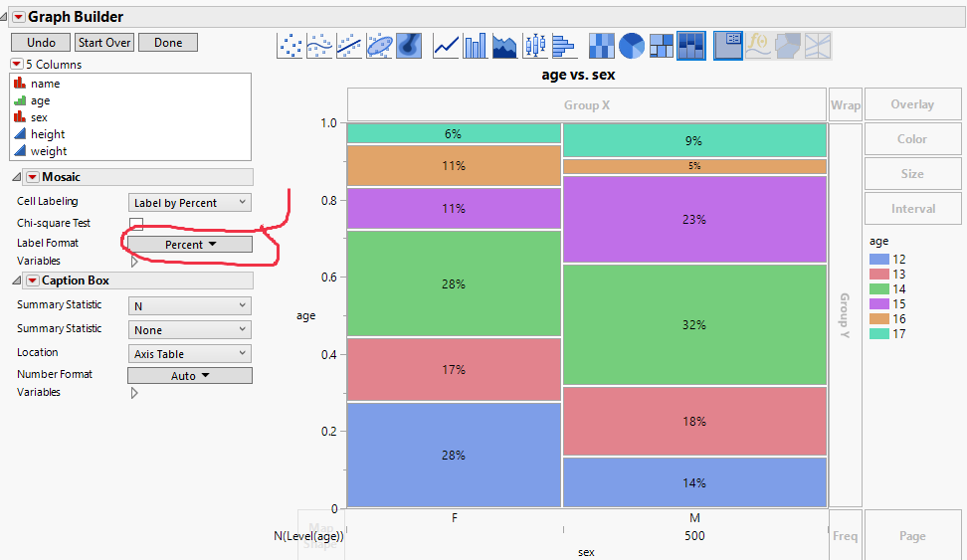Select the Points scatter element icon
The image size is (967, 560).
point(290,46)
